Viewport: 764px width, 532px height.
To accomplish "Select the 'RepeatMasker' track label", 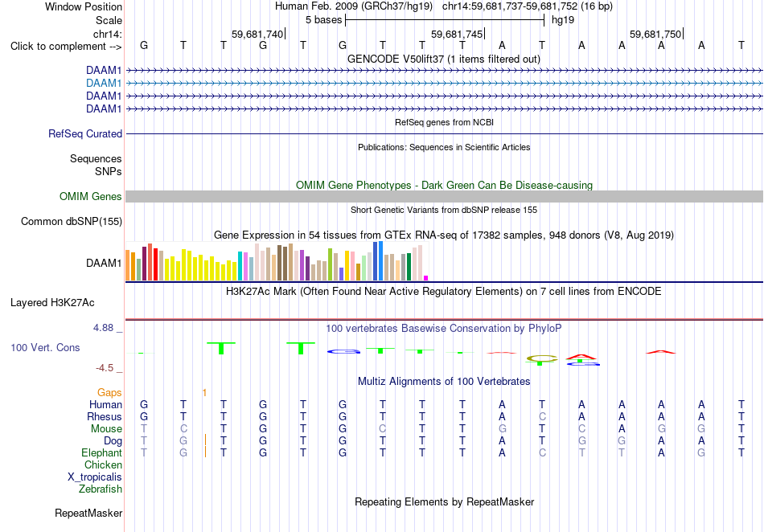I will pos(88,513).
